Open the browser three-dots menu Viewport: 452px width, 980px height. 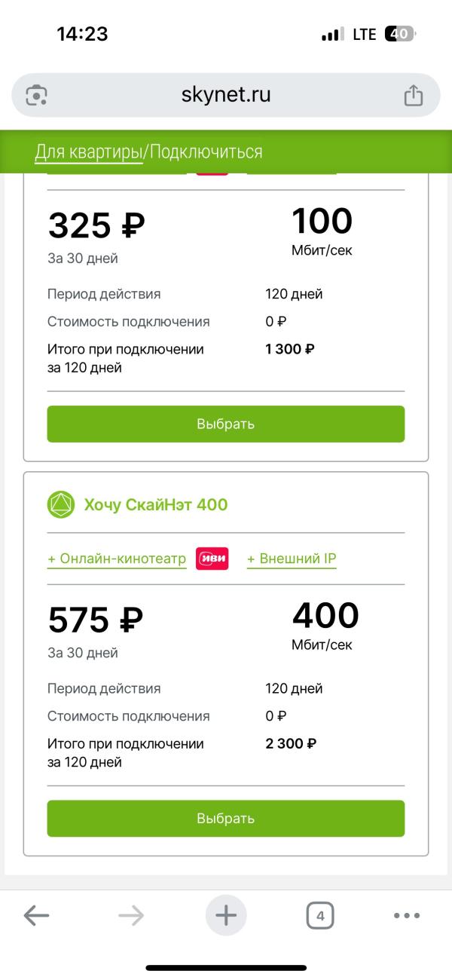tap(407, 916)
